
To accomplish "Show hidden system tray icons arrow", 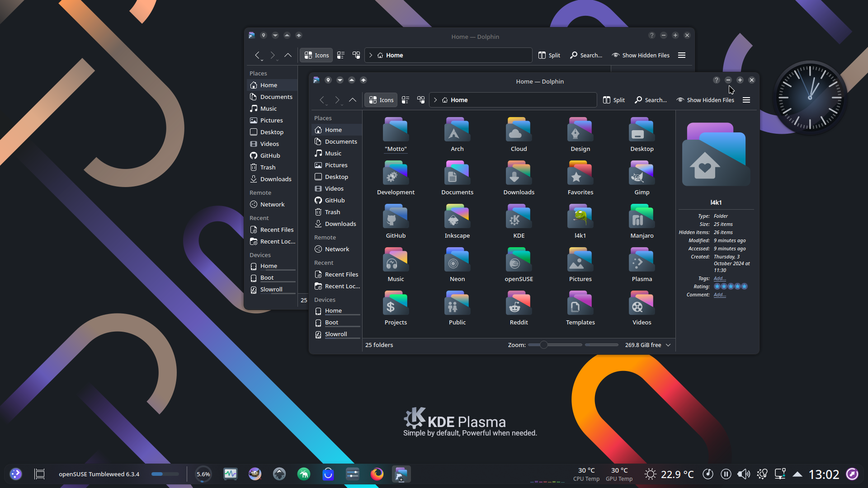I will [x=797, y=474].
